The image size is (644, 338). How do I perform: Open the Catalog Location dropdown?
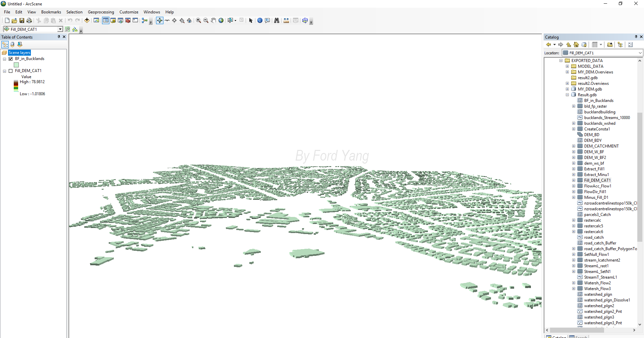pyautogui.click(x=640, y=53)
